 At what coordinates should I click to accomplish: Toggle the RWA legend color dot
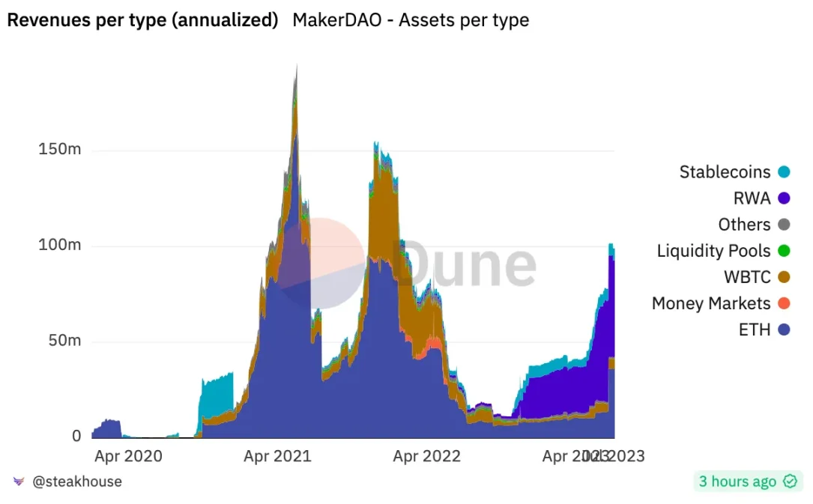[784, 198]
